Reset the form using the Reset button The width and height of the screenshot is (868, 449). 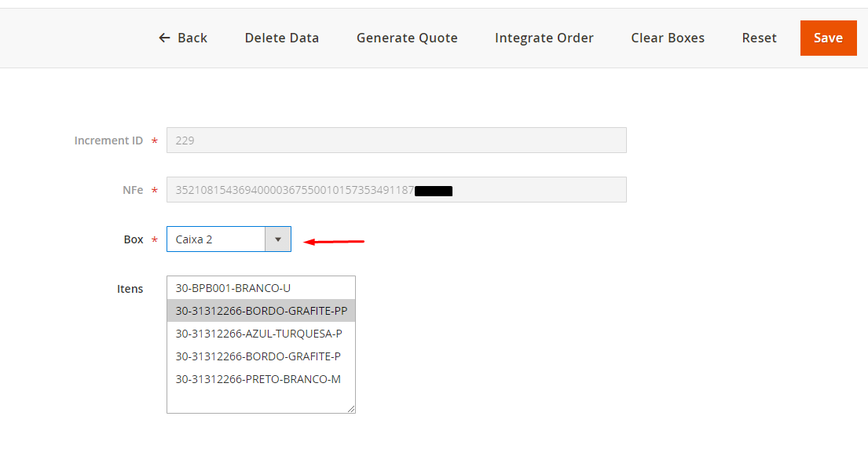(x=759, y=38)
